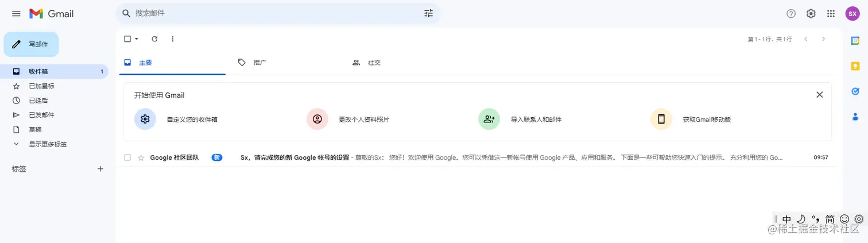Open Google Calendar side panel
The image size is (868, 243).
[x=855, y=40]
